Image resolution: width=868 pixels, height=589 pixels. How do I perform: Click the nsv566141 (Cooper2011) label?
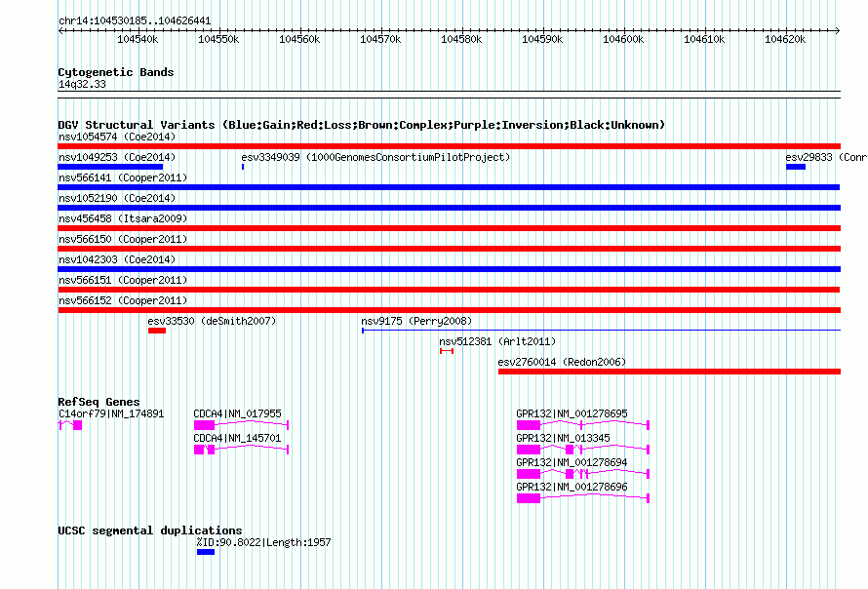point(123,177)
